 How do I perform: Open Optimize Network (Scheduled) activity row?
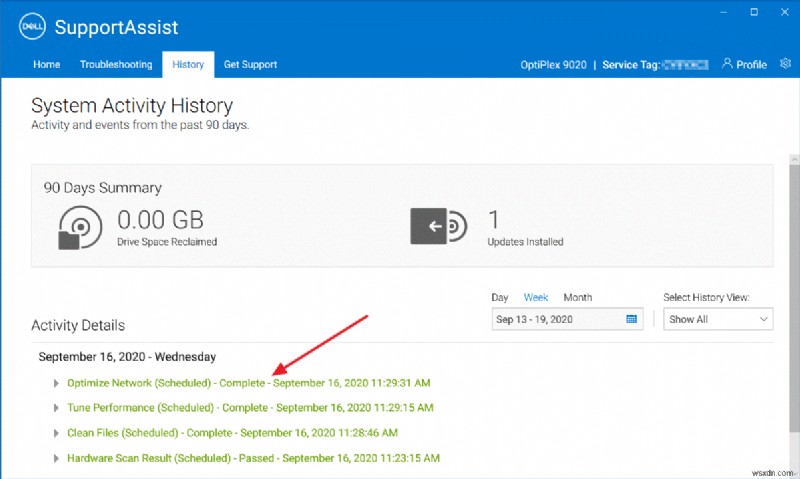click(x=248, y=383)
